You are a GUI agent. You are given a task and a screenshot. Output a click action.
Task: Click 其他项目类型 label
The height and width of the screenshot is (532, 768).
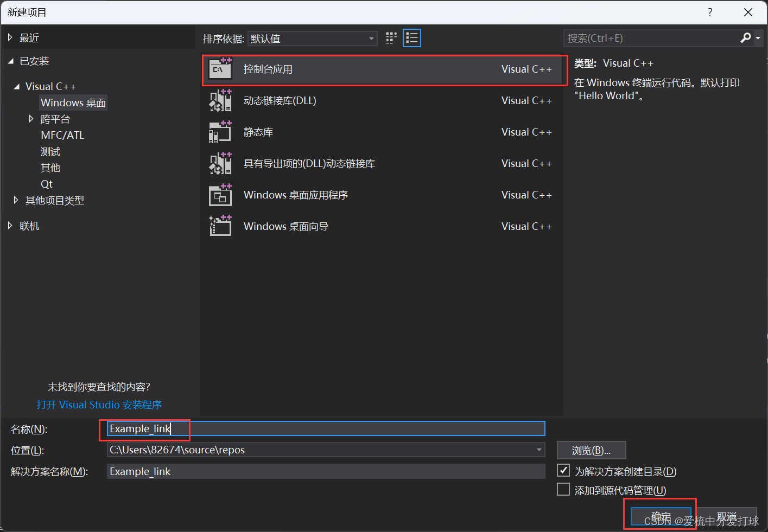(x=55, y=200)
